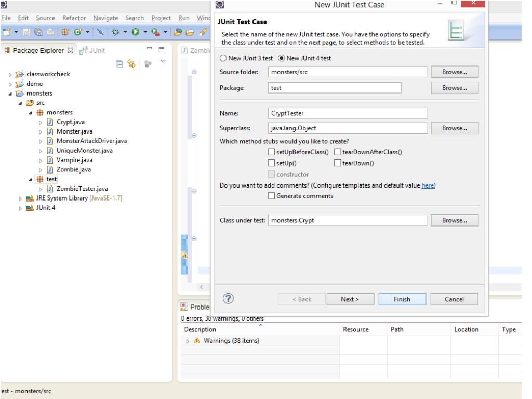Click Browse next to Superclass field

tap(455, 128)
